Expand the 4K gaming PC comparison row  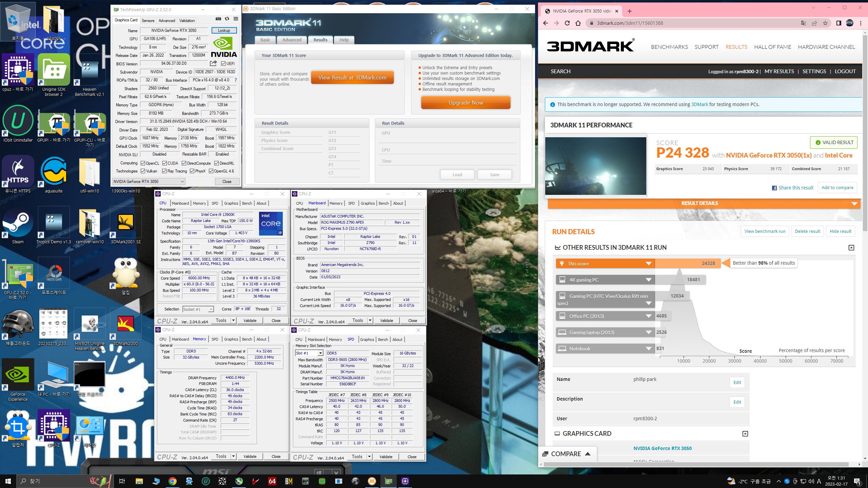[605, 280]
